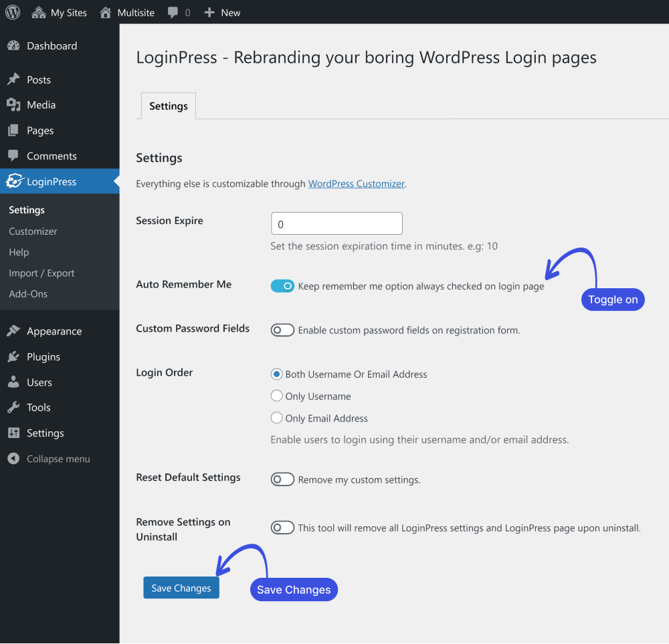The height and width of the screenshot is (644, 669).
Task: Switch to the Settings tab
Action: pyautogui.click(x=169, y=106)
